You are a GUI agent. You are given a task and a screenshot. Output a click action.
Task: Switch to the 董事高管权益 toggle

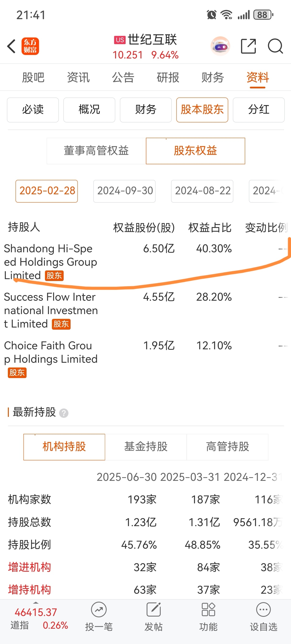click(96, 151)
